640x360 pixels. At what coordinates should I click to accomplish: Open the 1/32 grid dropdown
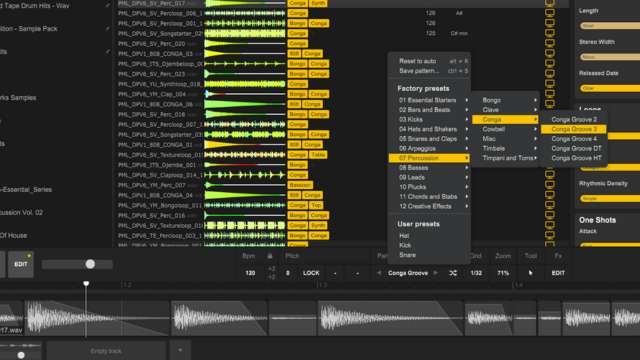pos(476,273)
